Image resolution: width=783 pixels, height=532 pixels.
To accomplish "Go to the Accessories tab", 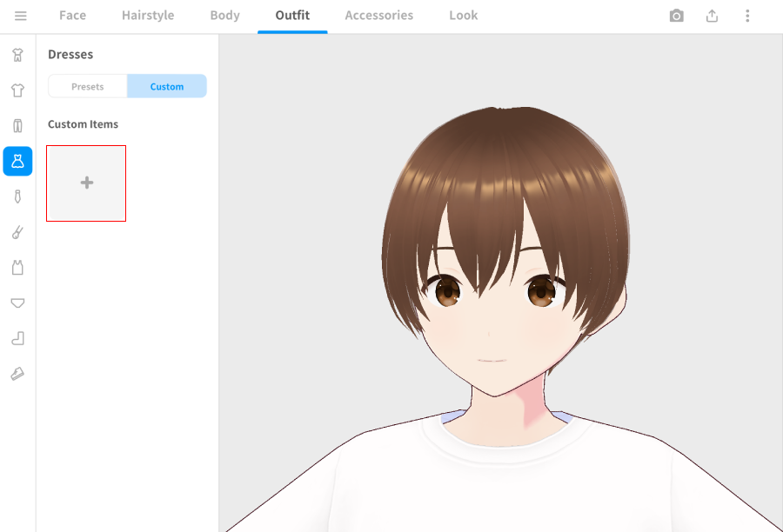I will click(x=378, y=16).
